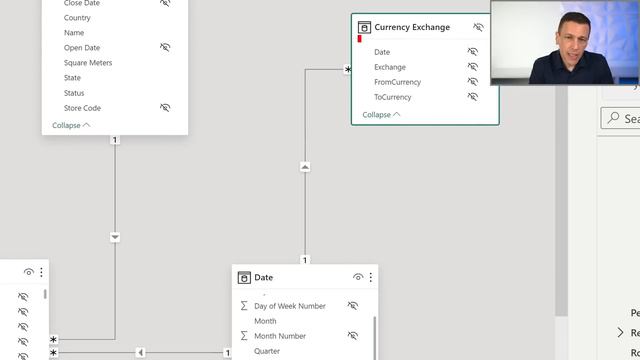Screen dimensions: 640x360
Task: Collapse the store table card
Action: click(71, 125)
